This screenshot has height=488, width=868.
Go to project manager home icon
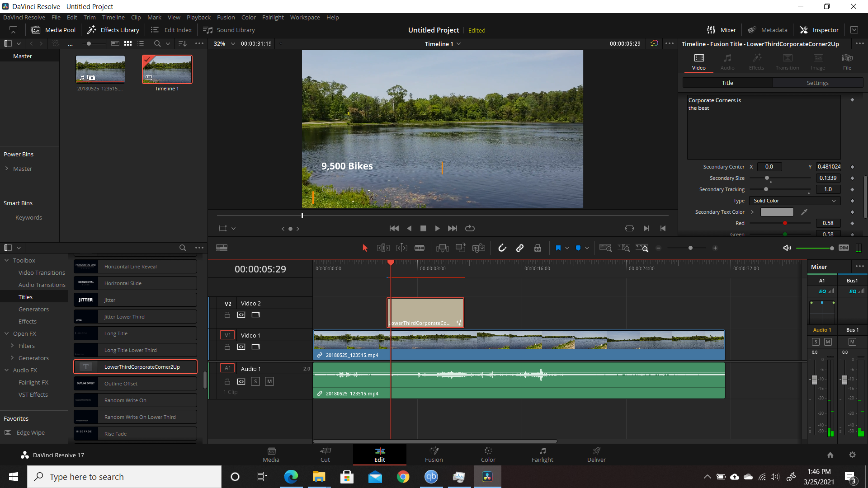(x=830, y=455)
